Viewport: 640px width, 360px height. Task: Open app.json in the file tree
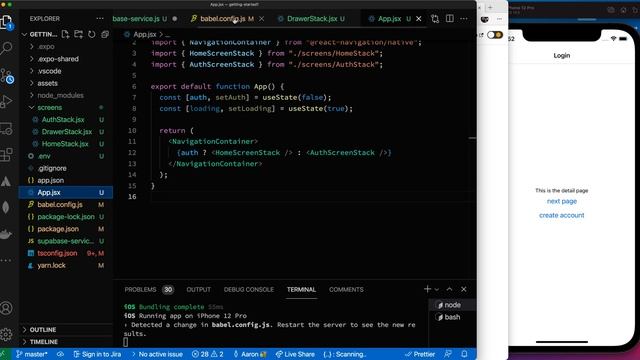click(x=50, y=180)
